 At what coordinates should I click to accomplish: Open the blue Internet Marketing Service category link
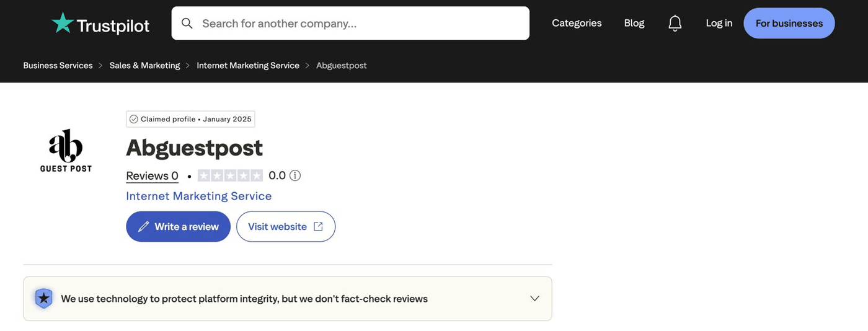(x=199, y=196)
